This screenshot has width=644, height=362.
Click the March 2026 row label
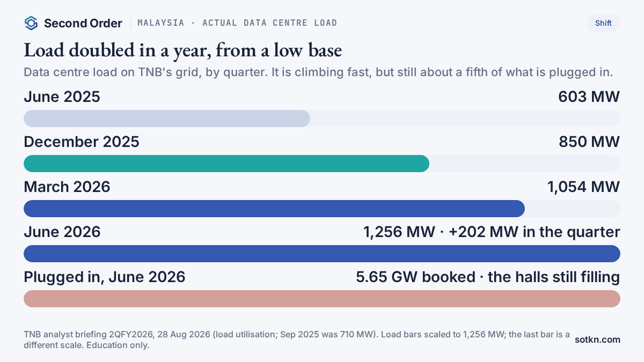point(67,187)
